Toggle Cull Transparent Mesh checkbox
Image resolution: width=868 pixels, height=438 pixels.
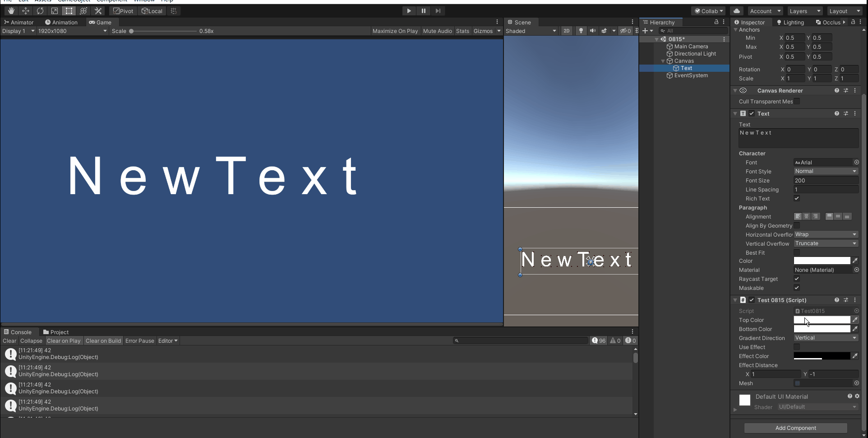(797, 101)
